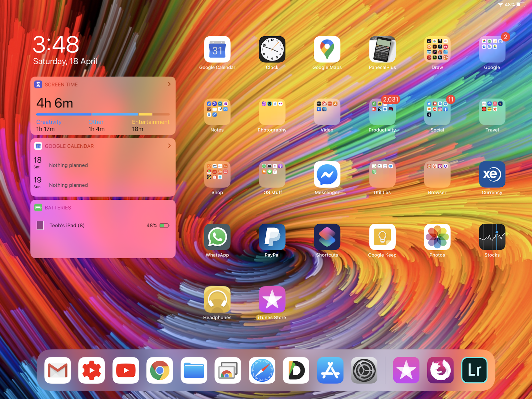Launch Safari from the dock

[262, 370]
